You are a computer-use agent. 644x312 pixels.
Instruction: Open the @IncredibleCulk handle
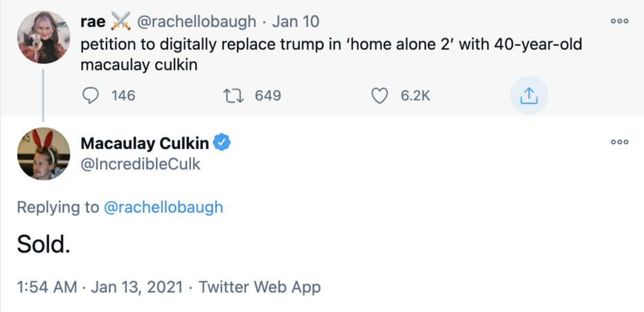point(141,164)
